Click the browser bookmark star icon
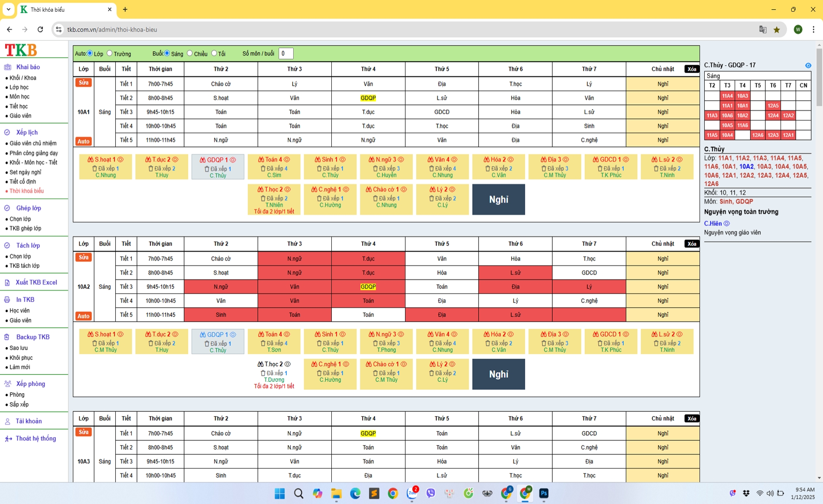Viewport: 823px width, 504px height. click(777, 29)
